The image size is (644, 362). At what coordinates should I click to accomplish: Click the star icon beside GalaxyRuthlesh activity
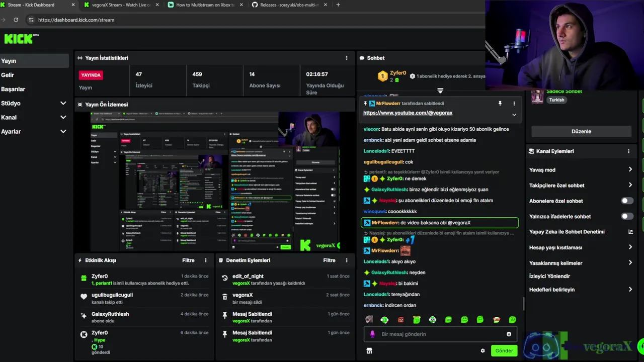tap(84, 316)
